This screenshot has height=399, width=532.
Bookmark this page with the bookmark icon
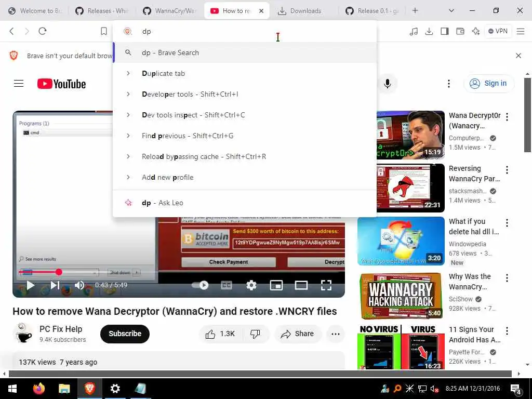[104, 31]
